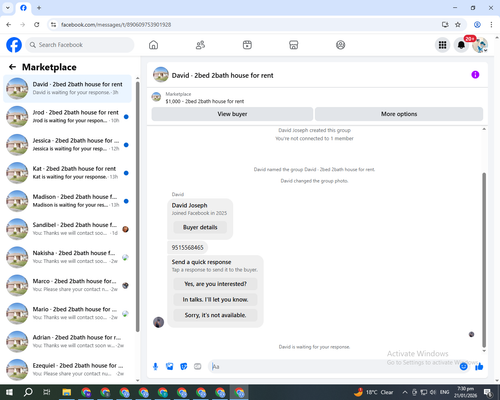Record a voice clip with microphone icon
This screenshot has width=500, height=400.
tap(155, 367)
